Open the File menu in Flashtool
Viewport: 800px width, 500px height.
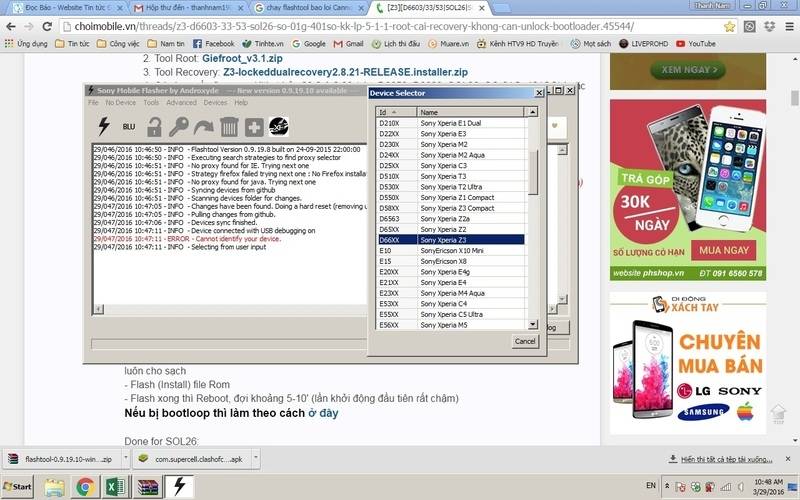pos(93,103)
